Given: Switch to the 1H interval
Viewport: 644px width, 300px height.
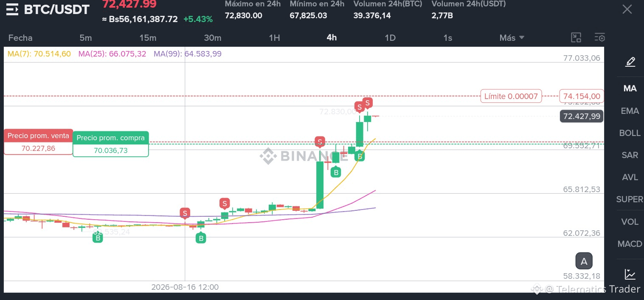Looking at the screenshot, I should 275,38.
